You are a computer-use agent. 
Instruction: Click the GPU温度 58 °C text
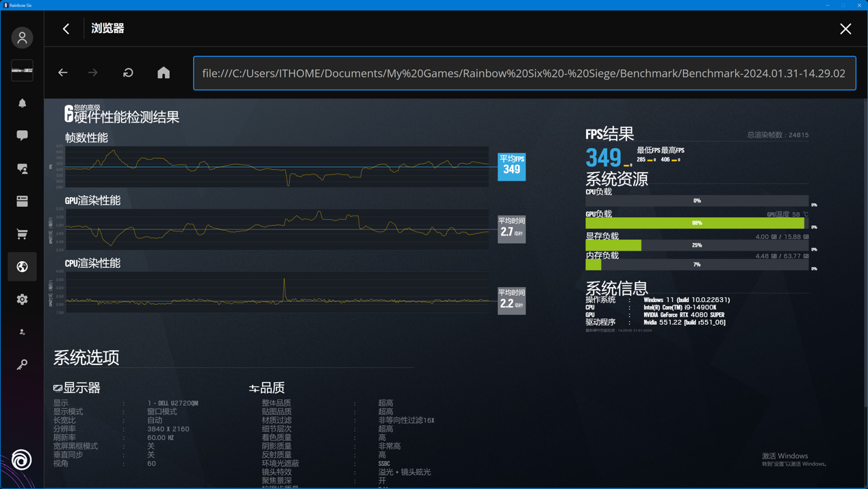coord(787,214)
